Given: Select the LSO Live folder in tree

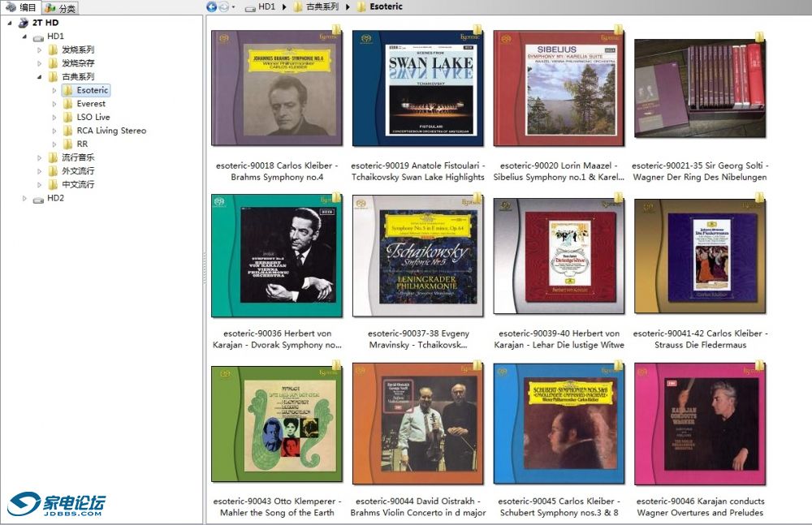Looking at the screenshot, I should pos(93,117).
